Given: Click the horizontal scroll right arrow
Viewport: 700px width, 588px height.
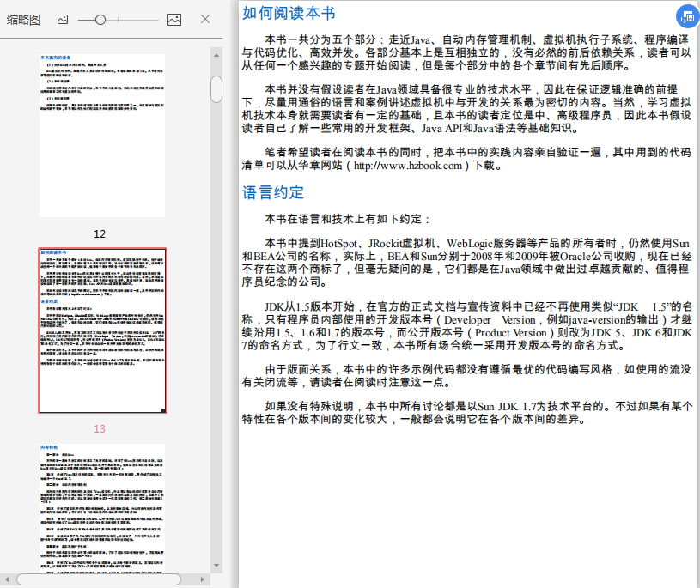Looking at the screenshot, I should (x=202, y=579).
